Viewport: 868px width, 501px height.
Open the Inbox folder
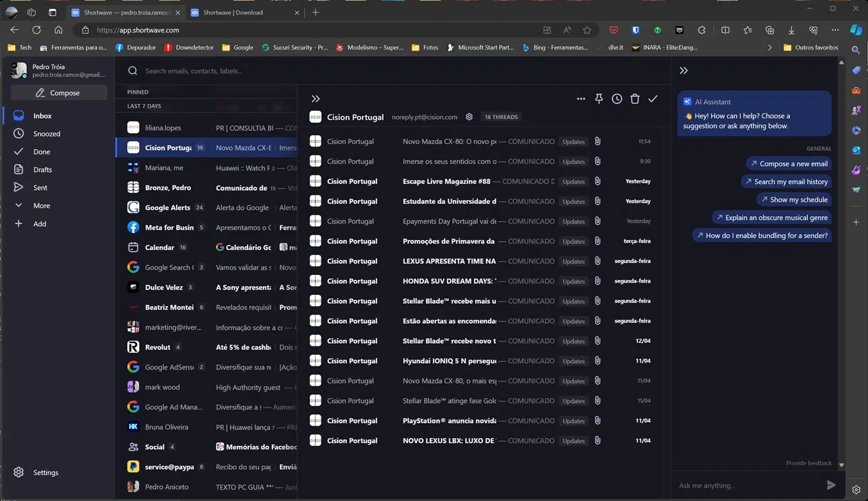point(43,116)
